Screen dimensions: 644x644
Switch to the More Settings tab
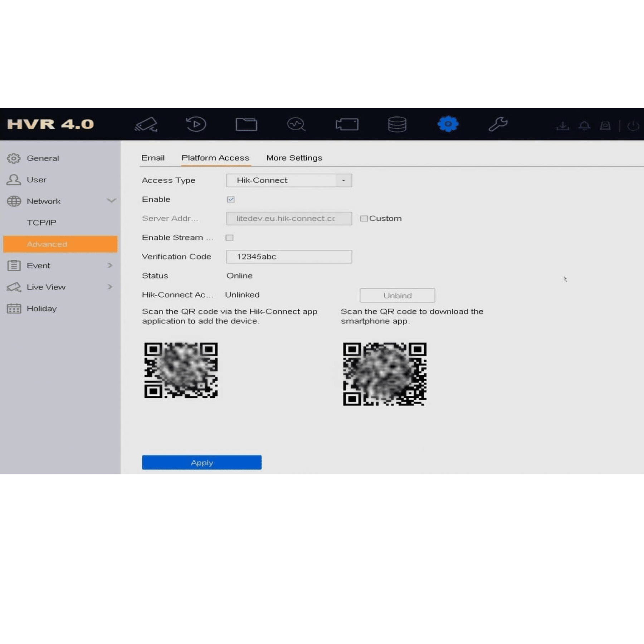[294, 158]
